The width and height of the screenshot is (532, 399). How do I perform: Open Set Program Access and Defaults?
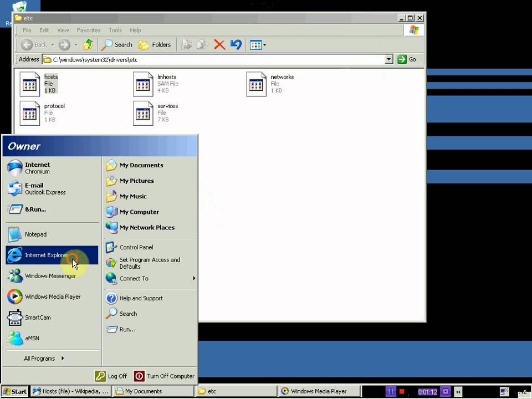[151, 263]
